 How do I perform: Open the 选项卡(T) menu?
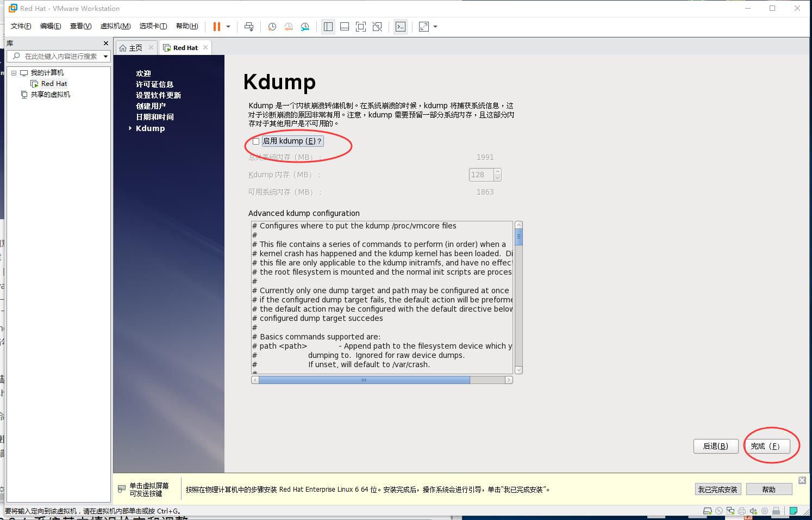153,26
